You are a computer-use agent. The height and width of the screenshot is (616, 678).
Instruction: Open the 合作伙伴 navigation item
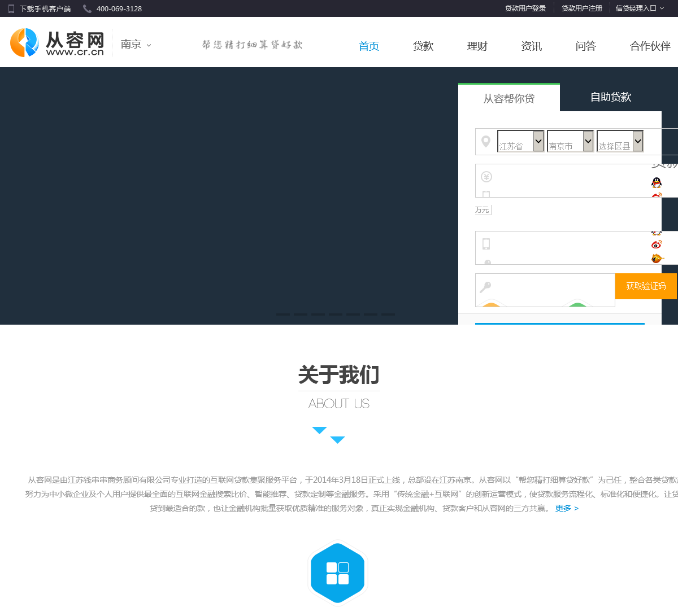(x=650, y=46)
